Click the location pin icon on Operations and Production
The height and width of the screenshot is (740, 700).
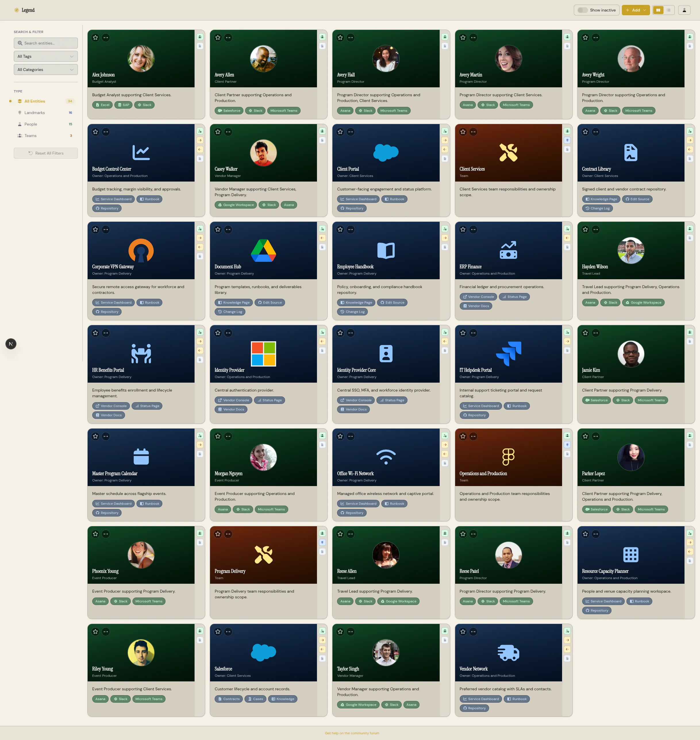[567, 445]
